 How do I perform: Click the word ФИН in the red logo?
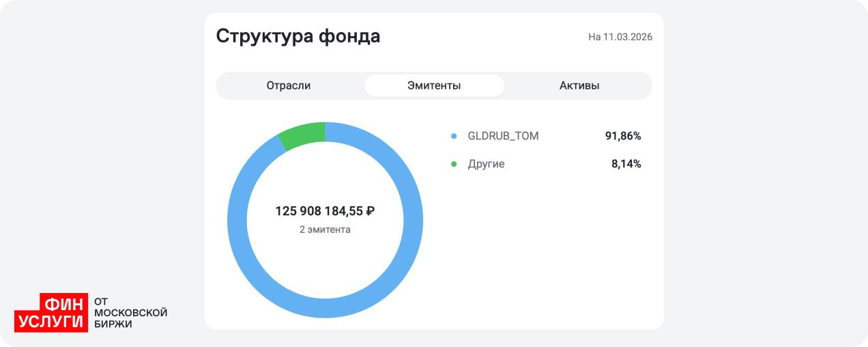click(x=64, y=303)
